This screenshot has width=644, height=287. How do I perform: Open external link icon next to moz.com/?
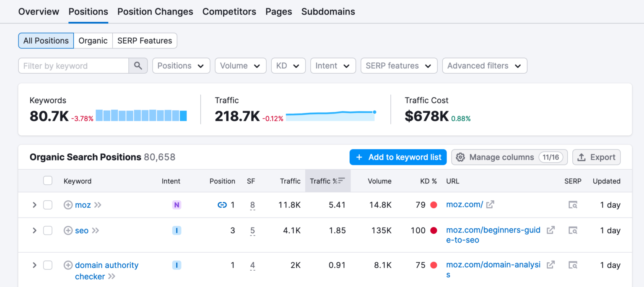tap(490, 204)
